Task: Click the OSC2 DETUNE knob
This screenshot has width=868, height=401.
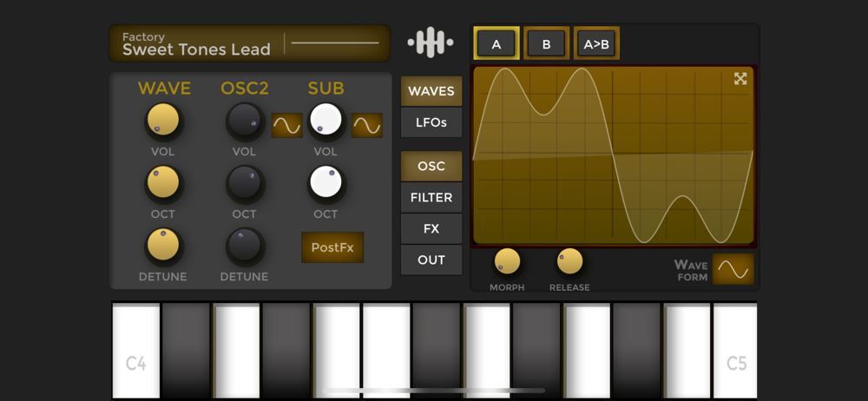Action: 245,246
